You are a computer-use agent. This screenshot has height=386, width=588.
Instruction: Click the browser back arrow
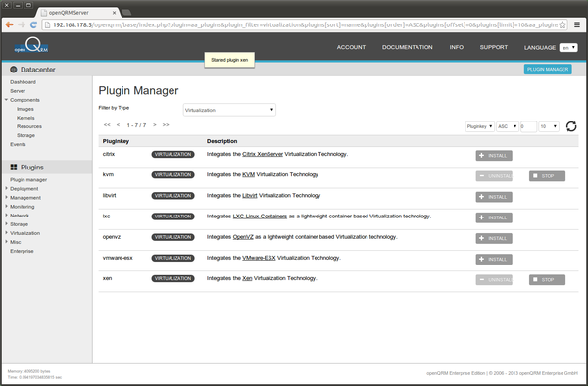tap(10, 24)
